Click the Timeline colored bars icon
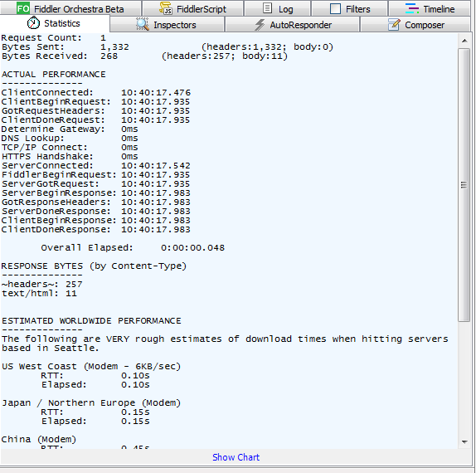Screen dimensions: 476x473 (412, 8)
